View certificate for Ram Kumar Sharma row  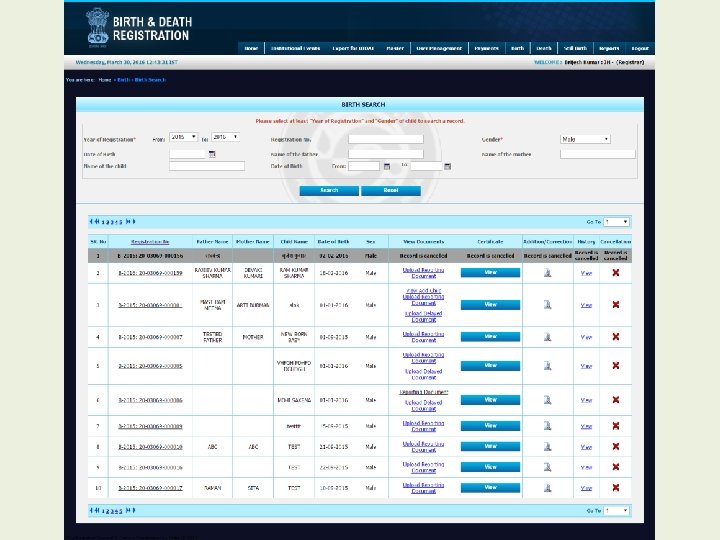click(x=490, y=273)
